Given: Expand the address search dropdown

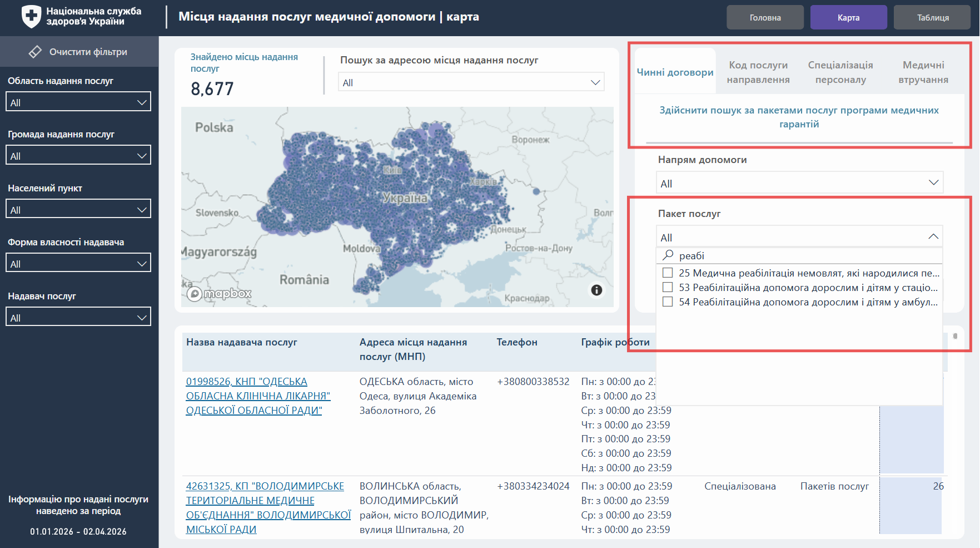Looking at the screenshot, I should 471,82.
